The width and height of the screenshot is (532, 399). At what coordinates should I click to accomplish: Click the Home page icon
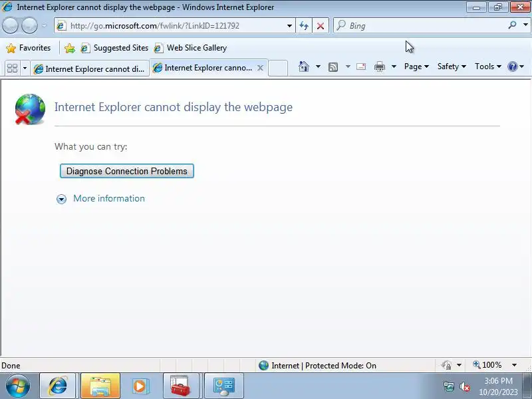(x=304, y=66)
